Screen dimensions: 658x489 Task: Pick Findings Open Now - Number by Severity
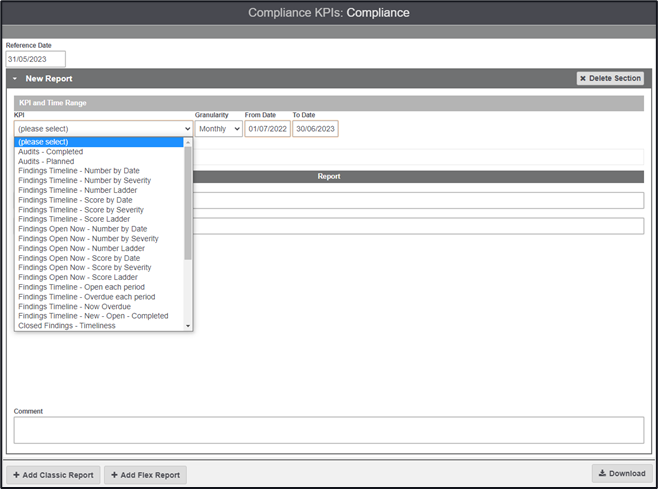click(x=88, y=239)
